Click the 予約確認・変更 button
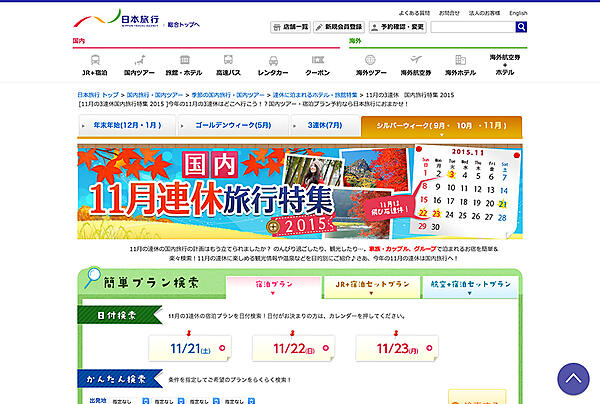The height and width of the screenshot is (404, 600). coord(398,27)
